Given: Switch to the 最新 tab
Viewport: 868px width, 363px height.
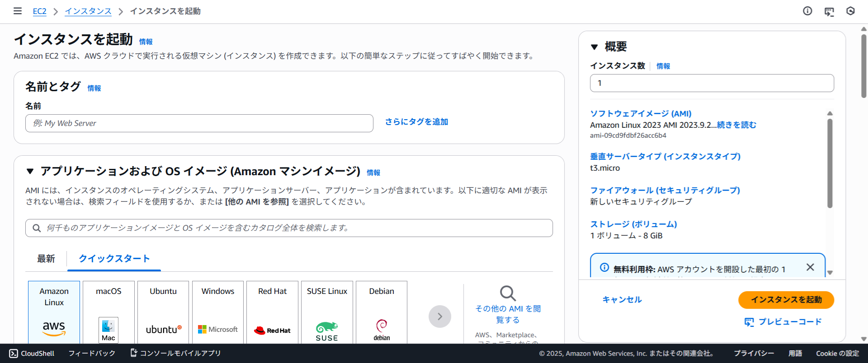Looking at the screenshot, I should click(46, 259).
